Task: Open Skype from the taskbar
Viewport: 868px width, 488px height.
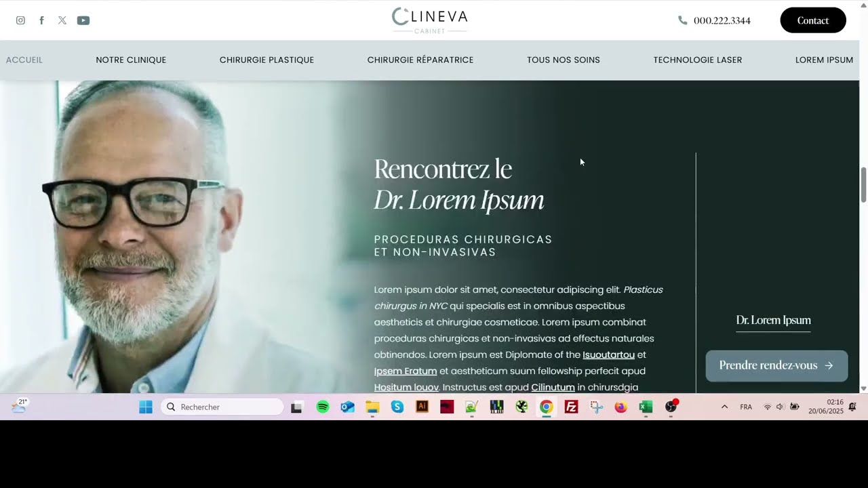Action: [x=397, y=407]
